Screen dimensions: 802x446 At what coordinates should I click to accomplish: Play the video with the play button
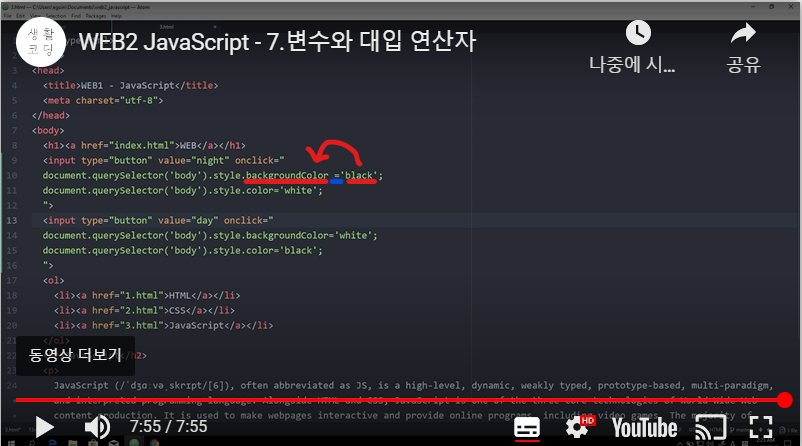44,427
